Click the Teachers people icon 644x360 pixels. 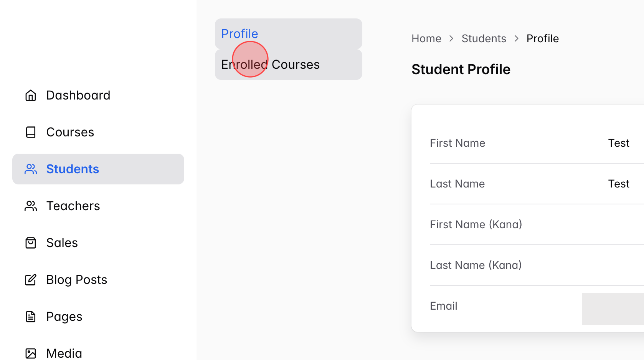tap(31, 206)
